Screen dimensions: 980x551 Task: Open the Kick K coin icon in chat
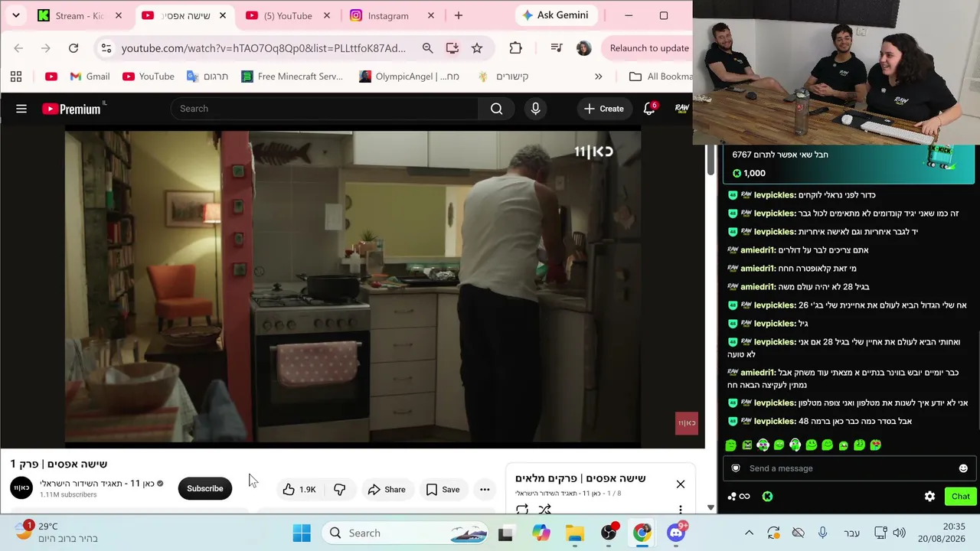[767, 497]
